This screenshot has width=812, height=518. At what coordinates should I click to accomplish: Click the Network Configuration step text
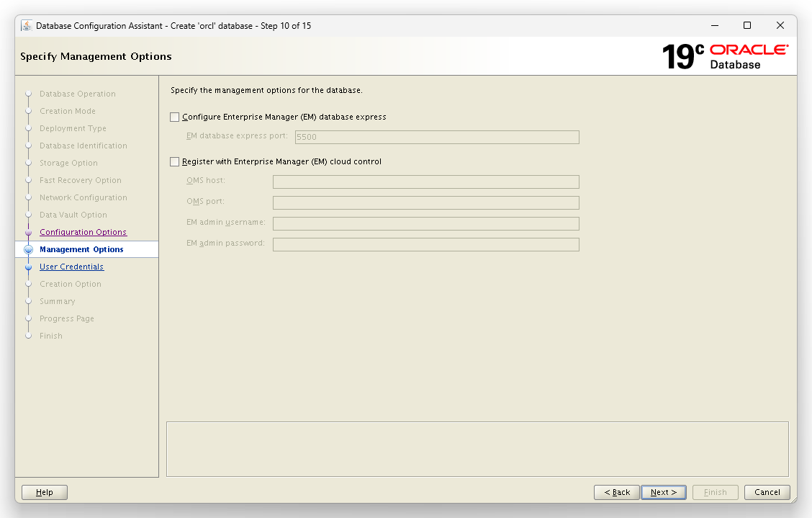pyautogui.click(x=84, y=197)
